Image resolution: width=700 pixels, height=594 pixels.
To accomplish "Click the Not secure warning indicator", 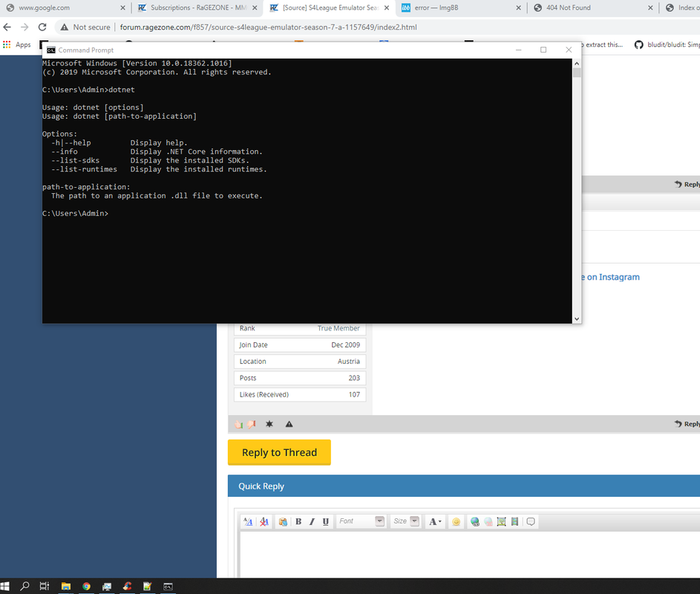I will pos(85,27).
